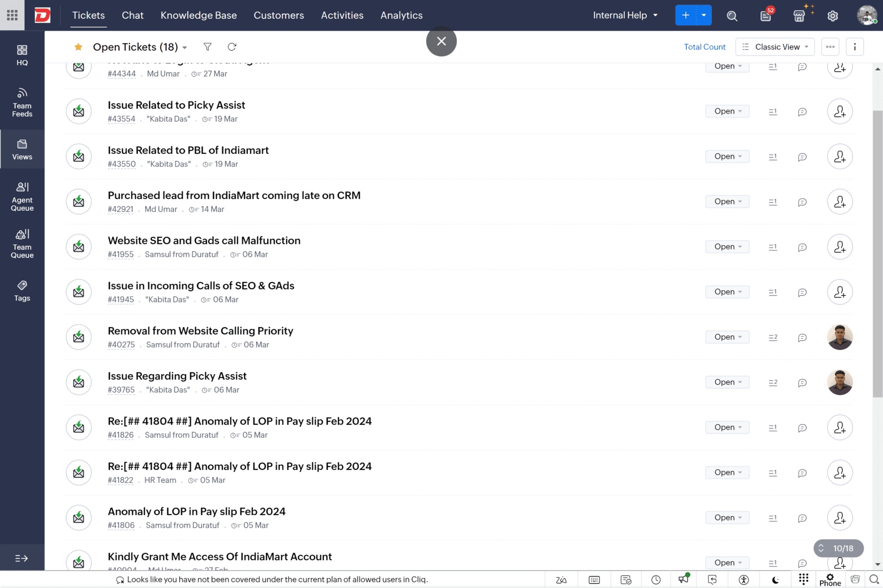Open ticket Kindly Grant Me Access Of IndiaMart Account
Screen dimensions: 883x588
(220, 557)
